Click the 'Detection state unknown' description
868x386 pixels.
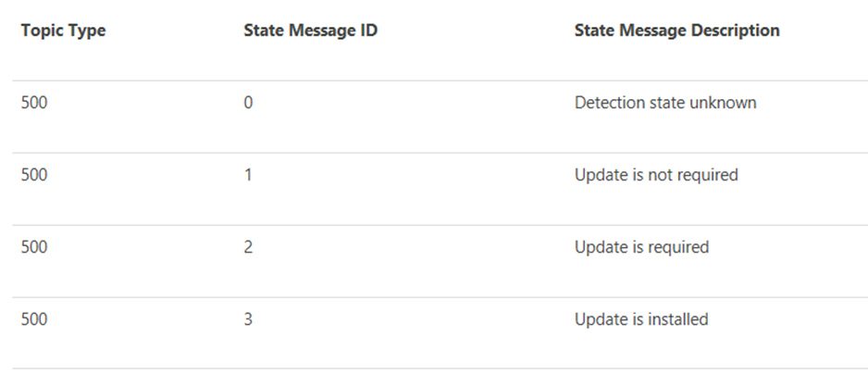point(665,103)
